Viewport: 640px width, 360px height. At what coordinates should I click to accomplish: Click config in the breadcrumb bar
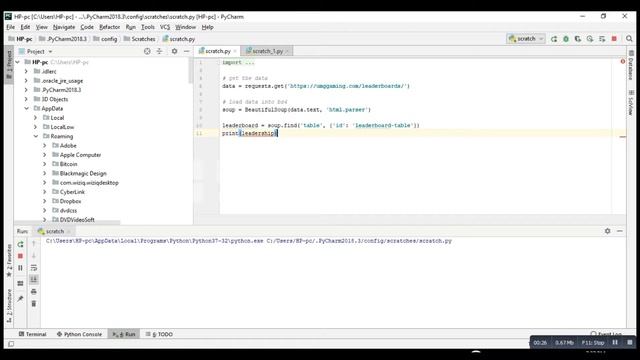pyautogui.click(x=105, y=39)
